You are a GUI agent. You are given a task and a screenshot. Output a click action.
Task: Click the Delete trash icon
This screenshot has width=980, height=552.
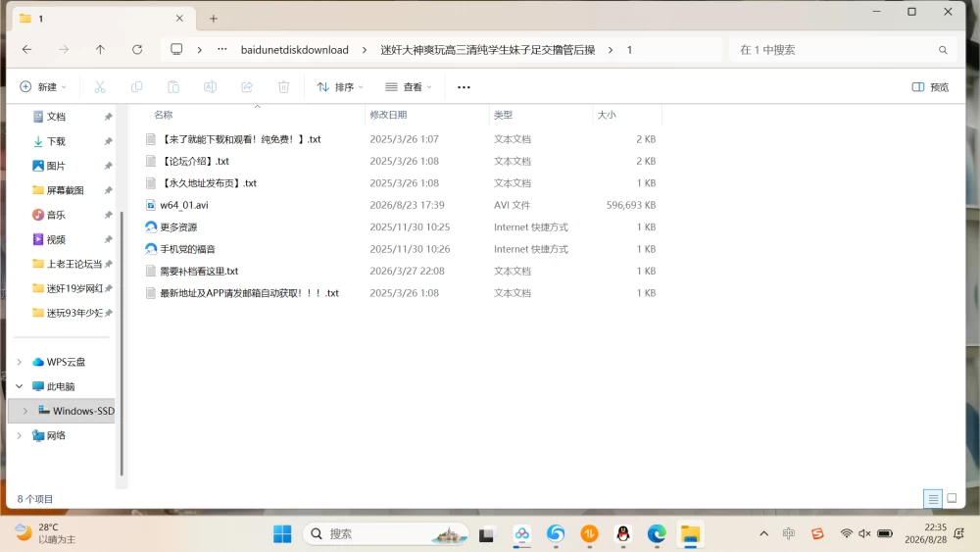click(284, 87)
